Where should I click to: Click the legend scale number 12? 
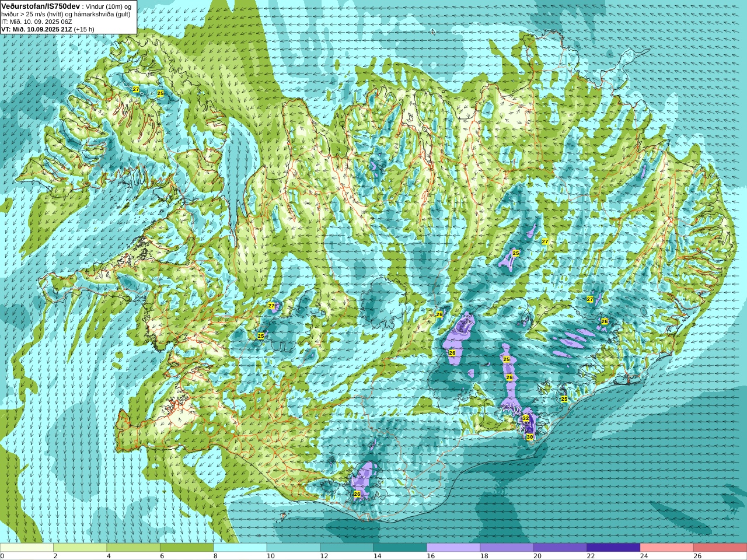323,556
